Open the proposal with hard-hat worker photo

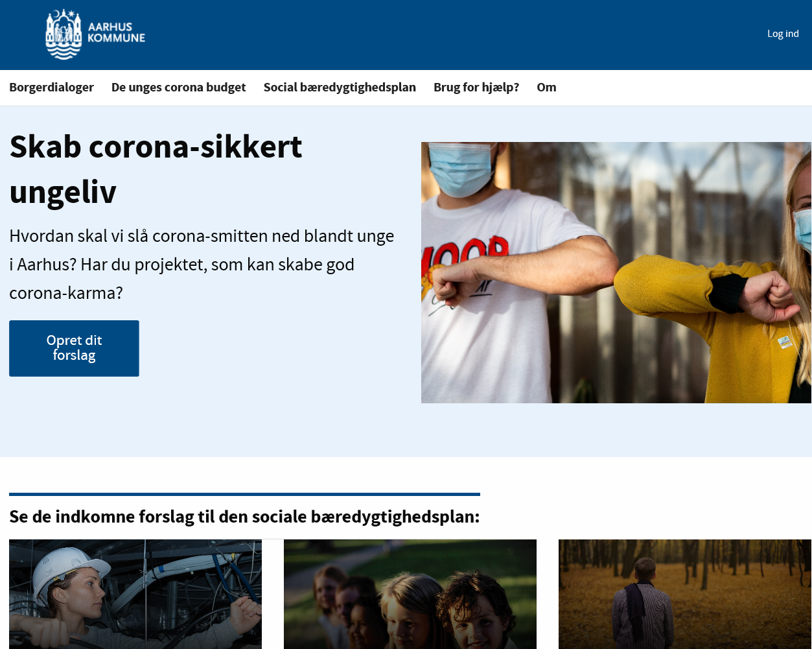pyautogui.click(x=135, y=594)
